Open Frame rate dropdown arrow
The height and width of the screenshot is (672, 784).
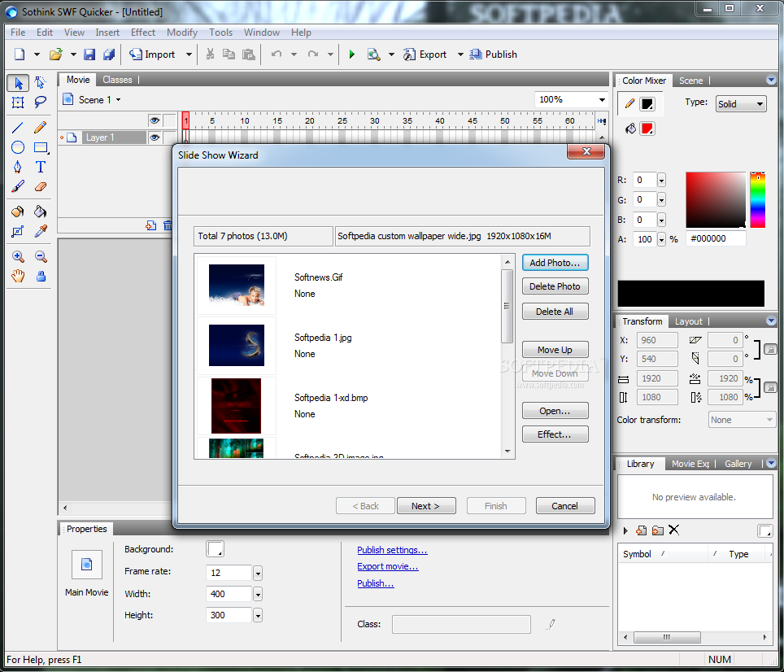pyautogui.click(x=258, y=573)
